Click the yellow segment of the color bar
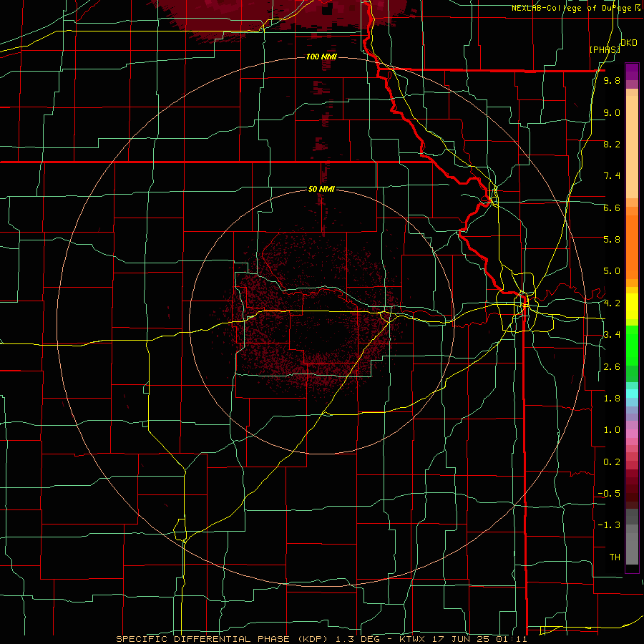The image size is (644, 644). (x=632, y=306)
